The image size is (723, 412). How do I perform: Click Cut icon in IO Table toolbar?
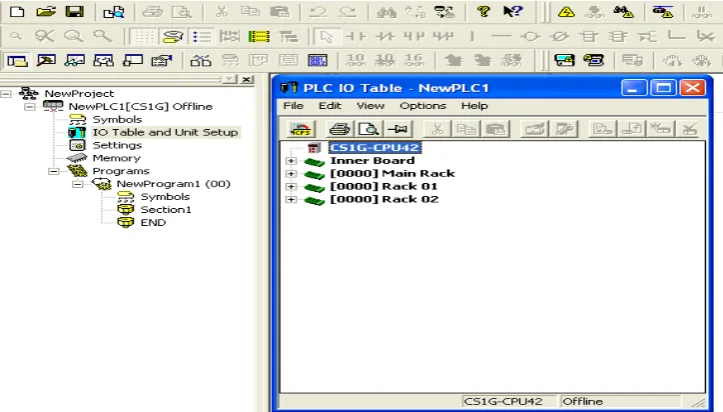[438, 129]
